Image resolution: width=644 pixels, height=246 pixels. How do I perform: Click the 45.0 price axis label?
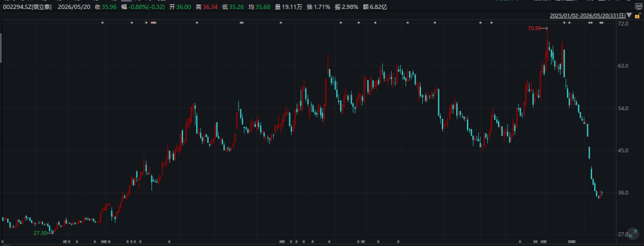click(x=623, y=151)
